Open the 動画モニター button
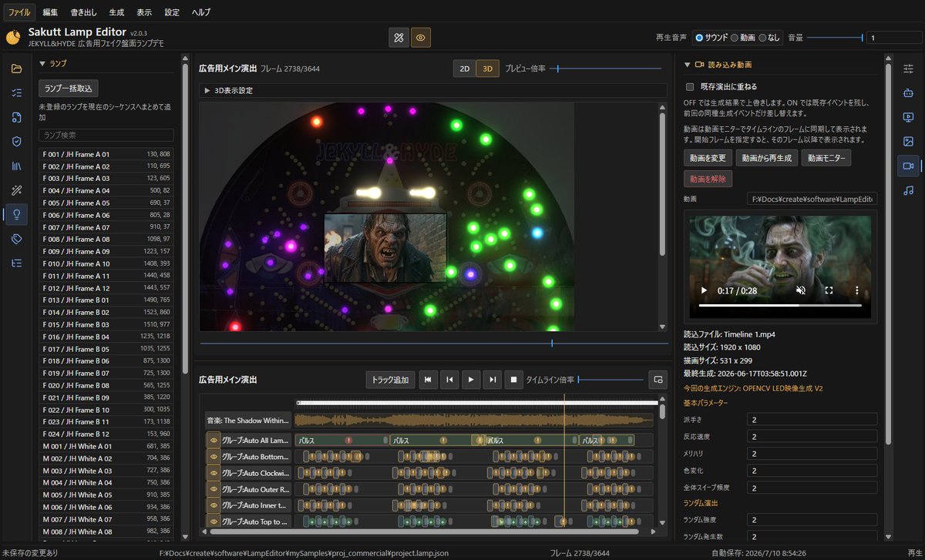The width and height of the screenshot is (925, 560). 826,158
